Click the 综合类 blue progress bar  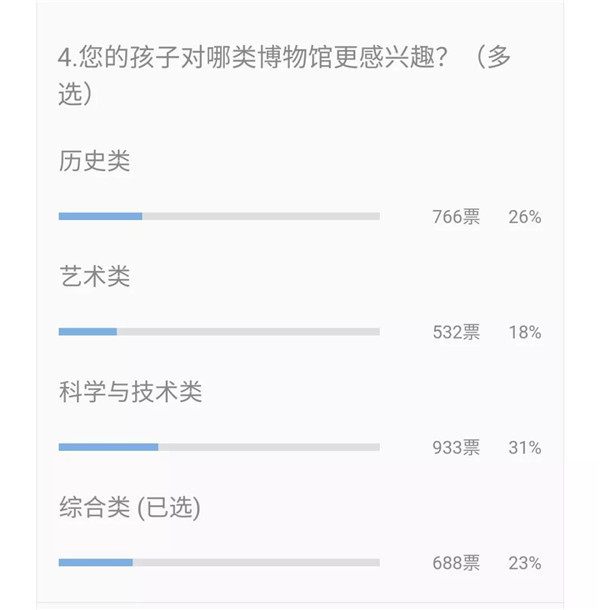[96, 563]
